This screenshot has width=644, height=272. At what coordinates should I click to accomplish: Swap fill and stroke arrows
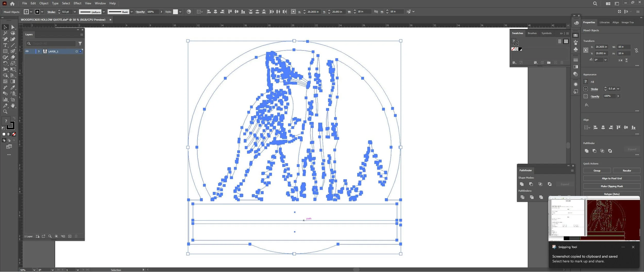[x=14, y=118]
